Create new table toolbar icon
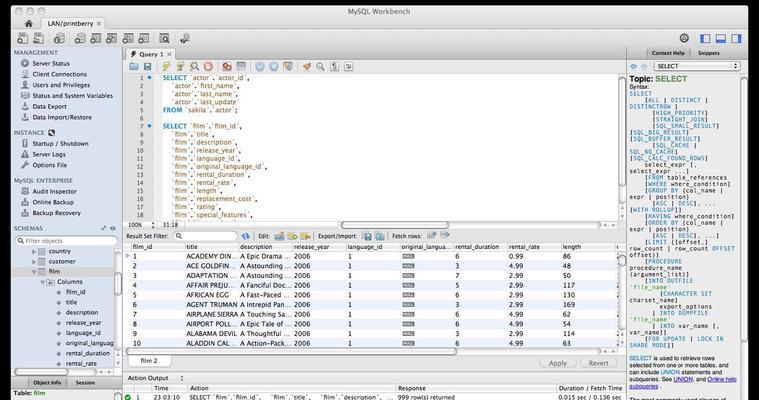Screen dimensions: 759x400 pos(96,38)
